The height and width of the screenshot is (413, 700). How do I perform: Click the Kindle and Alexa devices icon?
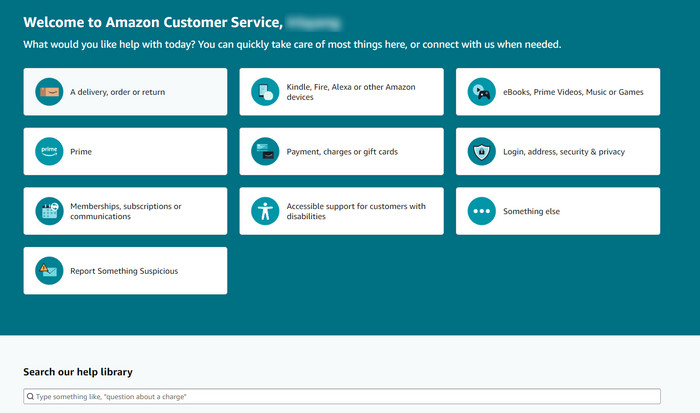click(x=265, y=92)
